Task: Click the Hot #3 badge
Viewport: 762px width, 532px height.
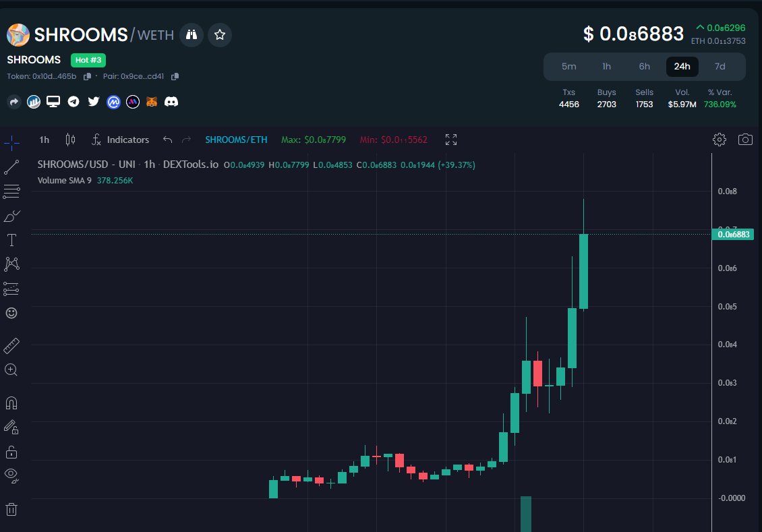Action: (88, 60)
